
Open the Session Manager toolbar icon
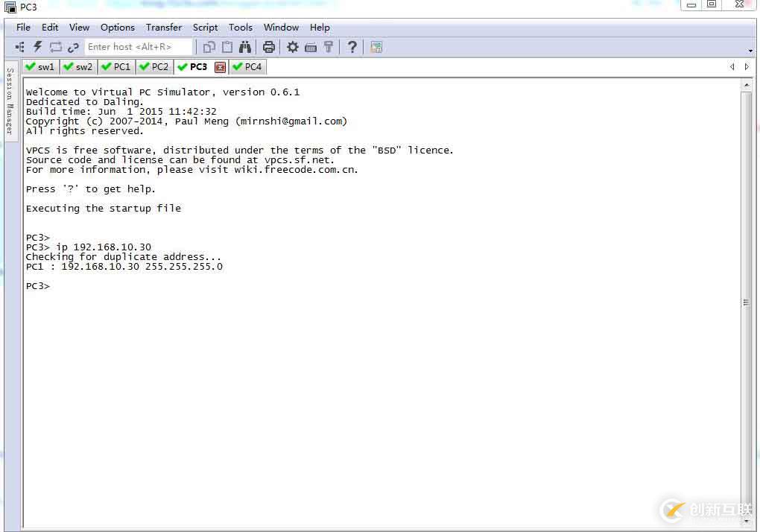click(20, 47)
